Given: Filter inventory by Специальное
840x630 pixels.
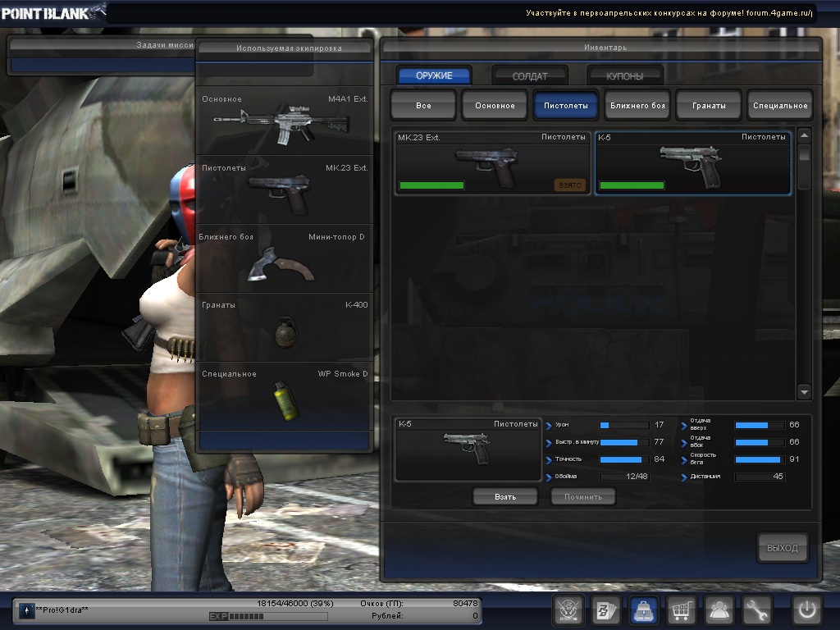Looking at the screenshot, I should pos(780,106).
